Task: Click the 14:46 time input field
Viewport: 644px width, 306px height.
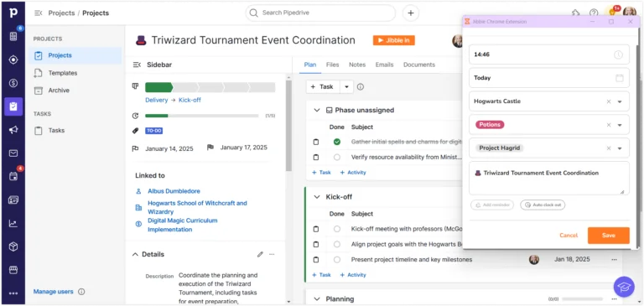Action: (549, 54)
